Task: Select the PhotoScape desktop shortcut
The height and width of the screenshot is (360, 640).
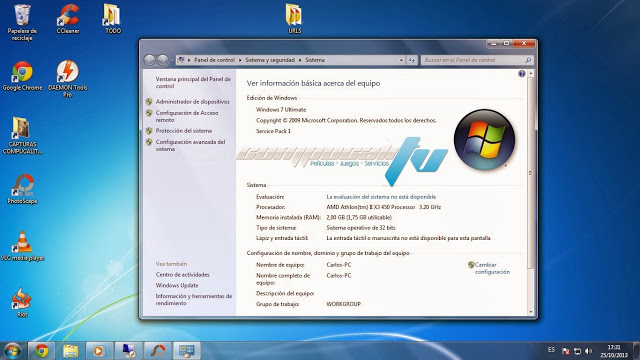Action: click(22, 189)
